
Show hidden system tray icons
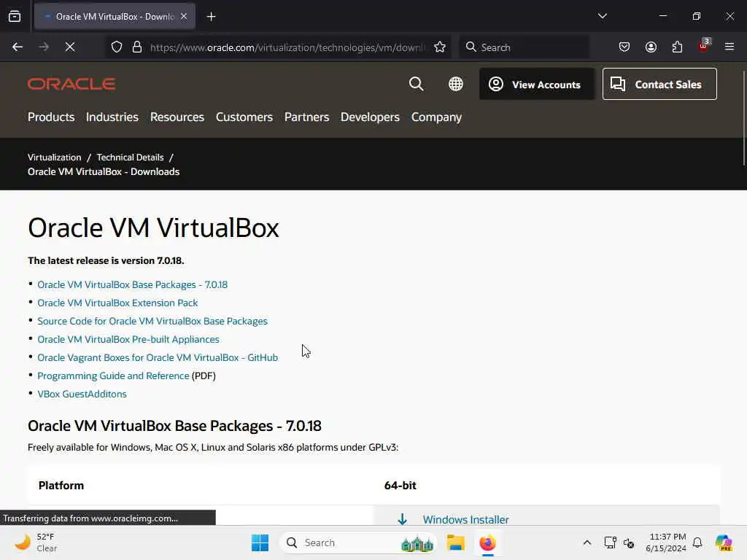tap(587, 542)
